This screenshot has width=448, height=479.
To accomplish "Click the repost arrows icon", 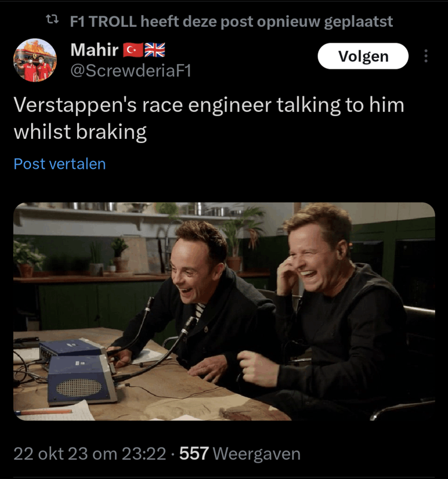I will 52,20.
